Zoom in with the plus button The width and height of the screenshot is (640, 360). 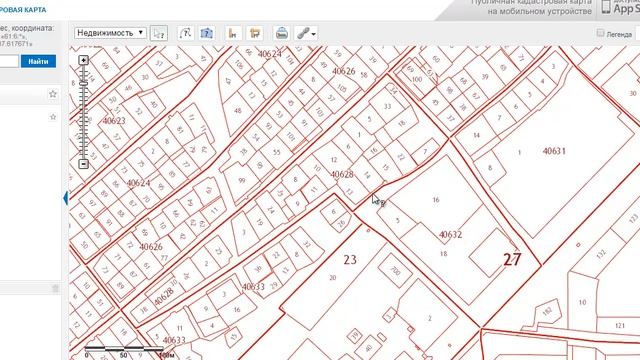tap(83, 60)
